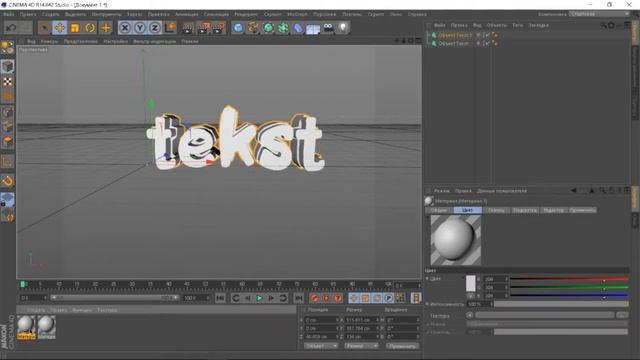Click the Apply button in coordinates panel
This screenshot has height=360, width=640.
point(402,346)
